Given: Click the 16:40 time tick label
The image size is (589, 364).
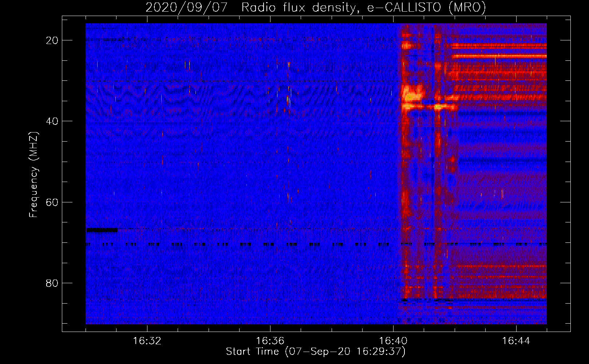Looking at the screenshot, I should tap(393, 341).
